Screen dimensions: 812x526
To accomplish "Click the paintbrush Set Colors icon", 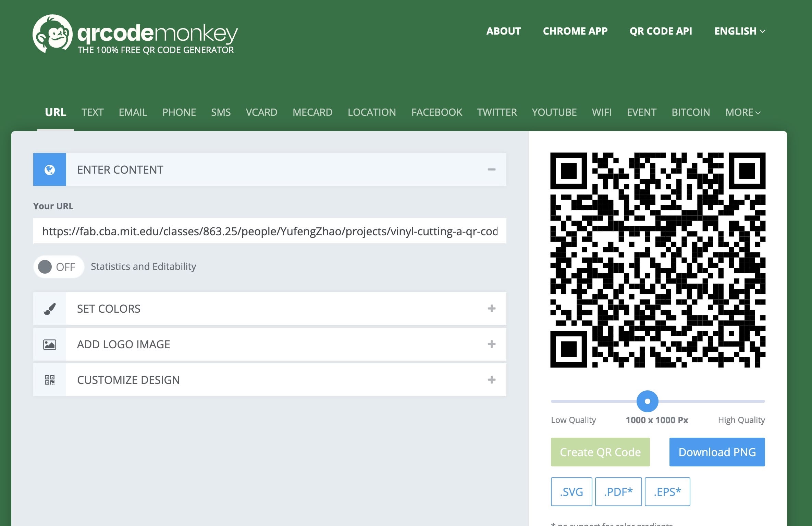I will click(x=50, y=309).
